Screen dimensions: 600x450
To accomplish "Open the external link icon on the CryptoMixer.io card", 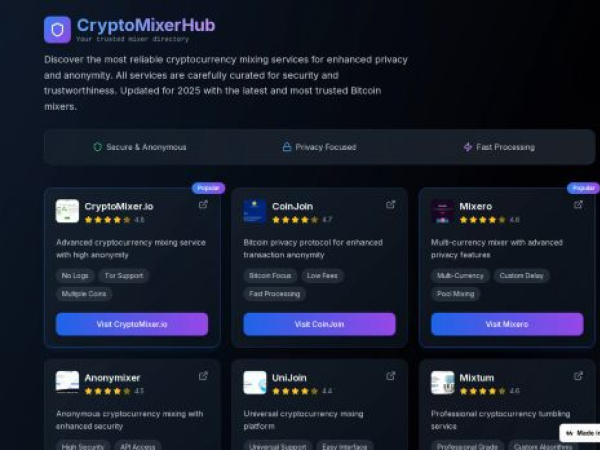I will click(203, 205).
